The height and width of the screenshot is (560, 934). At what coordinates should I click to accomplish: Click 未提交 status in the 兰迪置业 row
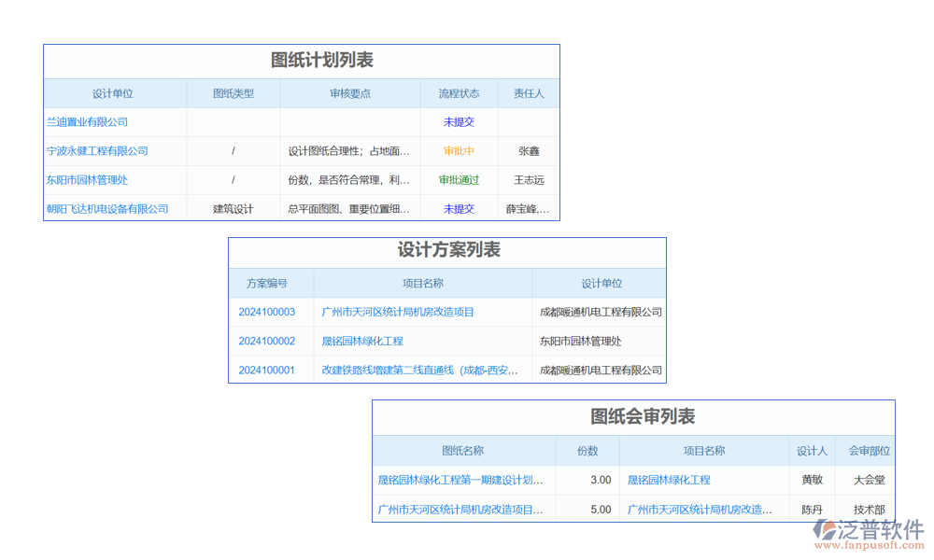point(459,122)
